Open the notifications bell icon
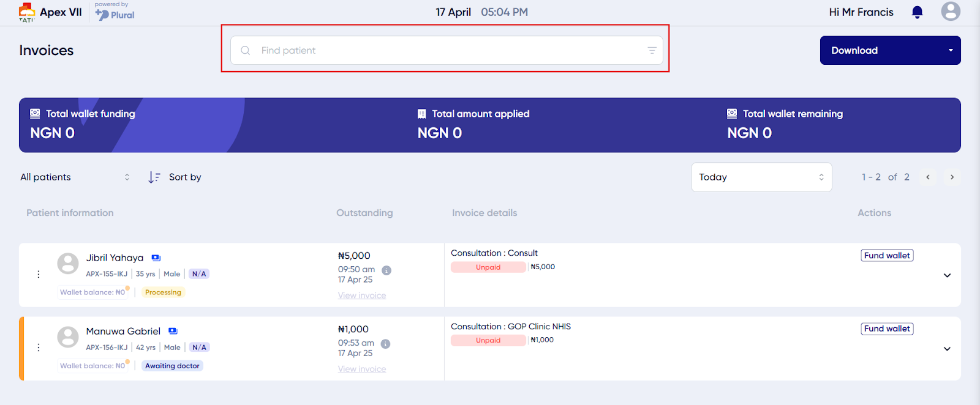Screen dimensions: 980x405 pos(917,12)
